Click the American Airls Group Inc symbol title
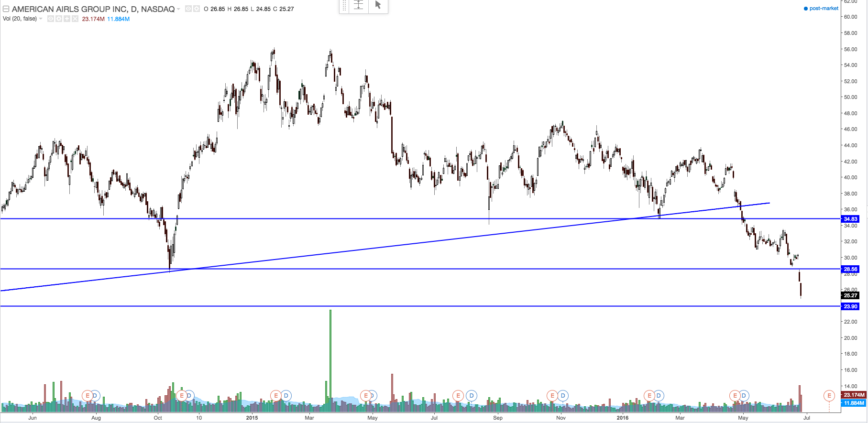The height and width of the screenshot is (423, 868). [93, 9]
